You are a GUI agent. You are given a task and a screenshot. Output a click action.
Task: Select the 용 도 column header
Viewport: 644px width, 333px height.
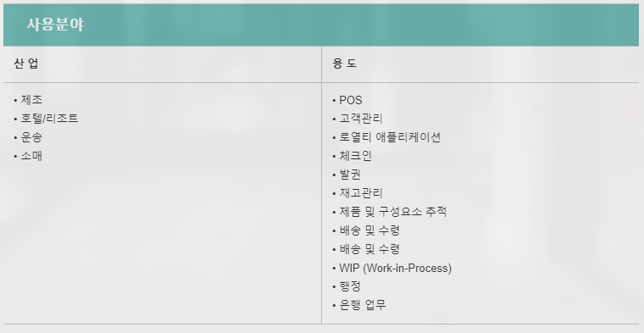coord(345,64)
